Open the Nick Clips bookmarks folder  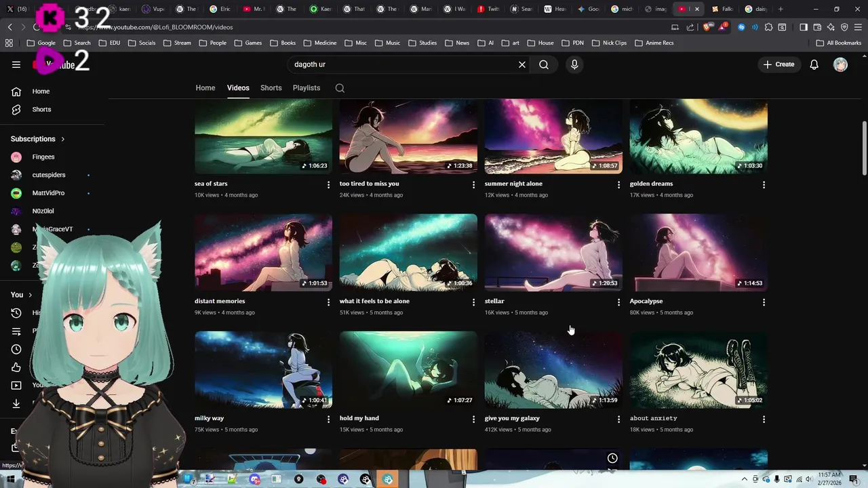coord(609,43)
